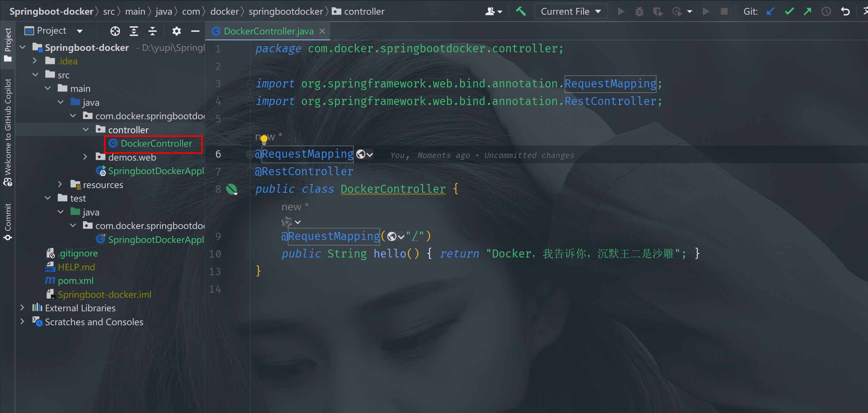Viewport: 868px width, 413px height.
Task: Open the Current File run configuration dropdown
Action: [571, 11]
